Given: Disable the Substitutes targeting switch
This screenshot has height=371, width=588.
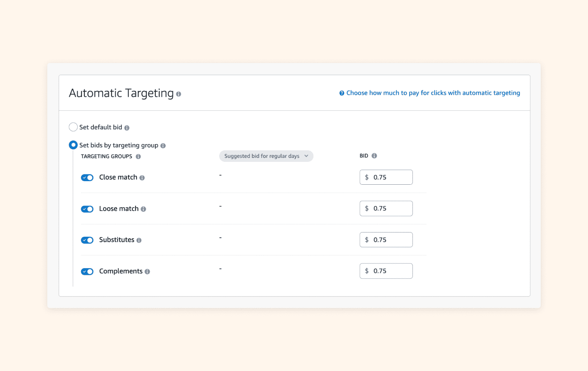Looking at the screenshot, I should point(87,240).
